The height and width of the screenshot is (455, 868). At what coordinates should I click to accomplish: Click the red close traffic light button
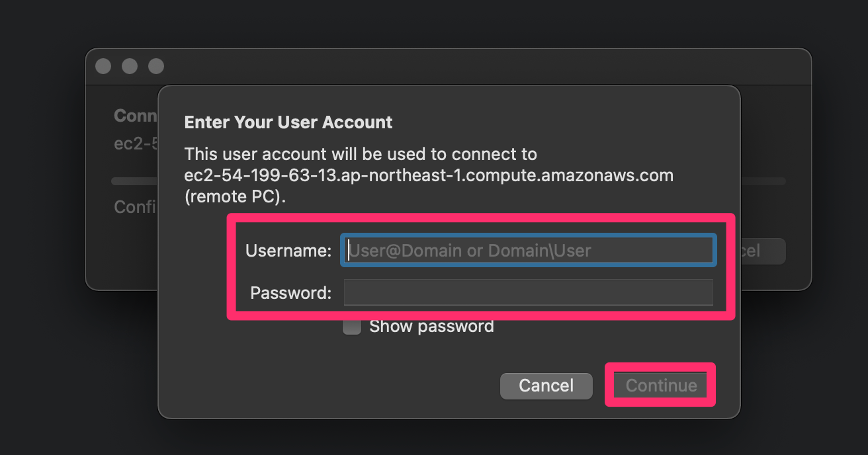(x=103, y=65)
